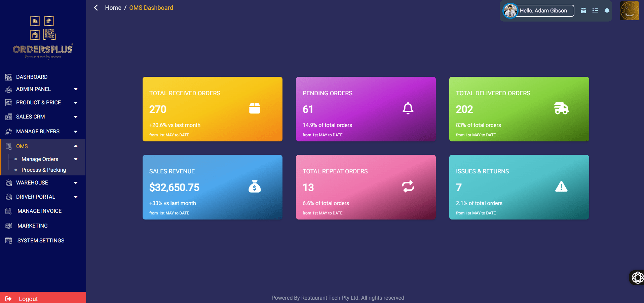Click the bell icon on Pending Orders card

point(408,108)
